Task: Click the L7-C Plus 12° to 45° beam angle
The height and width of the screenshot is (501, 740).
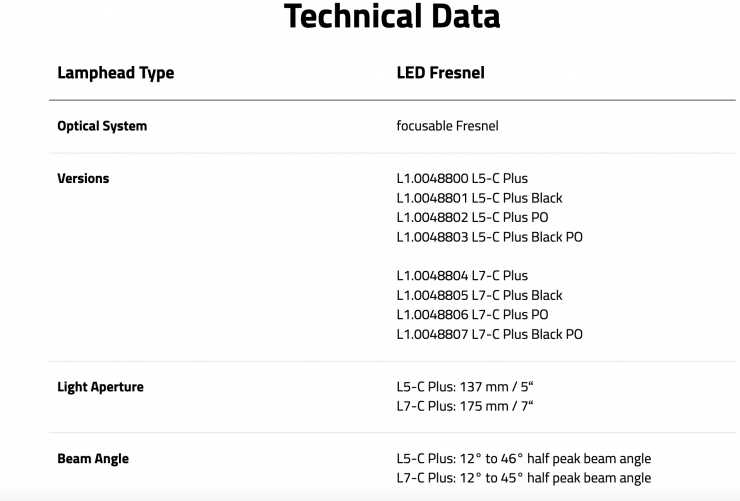Action: 523,478
